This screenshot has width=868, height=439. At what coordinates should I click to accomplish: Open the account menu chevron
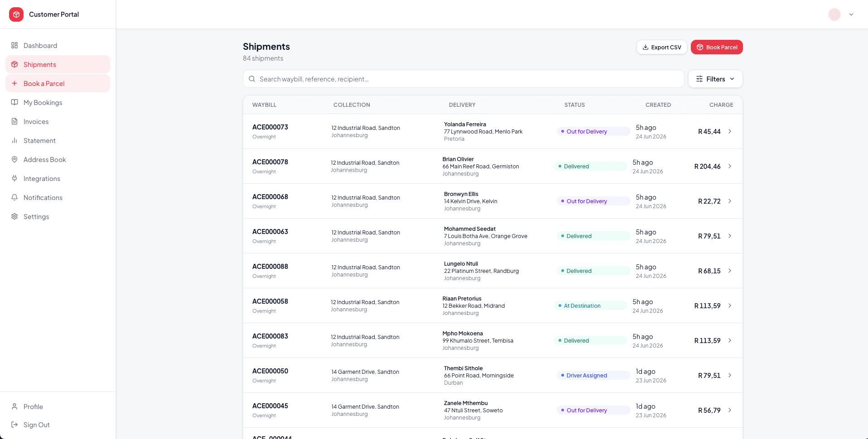click(851, 14)
